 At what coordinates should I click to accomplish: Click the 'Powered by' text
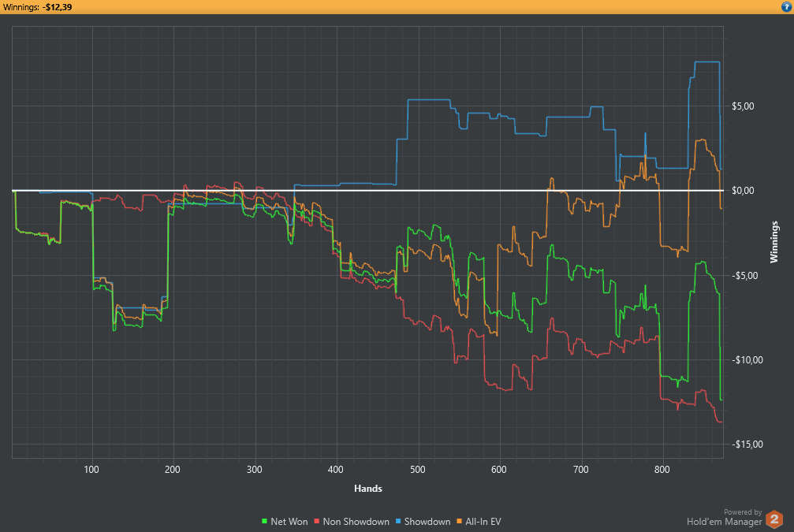(743, 512)
